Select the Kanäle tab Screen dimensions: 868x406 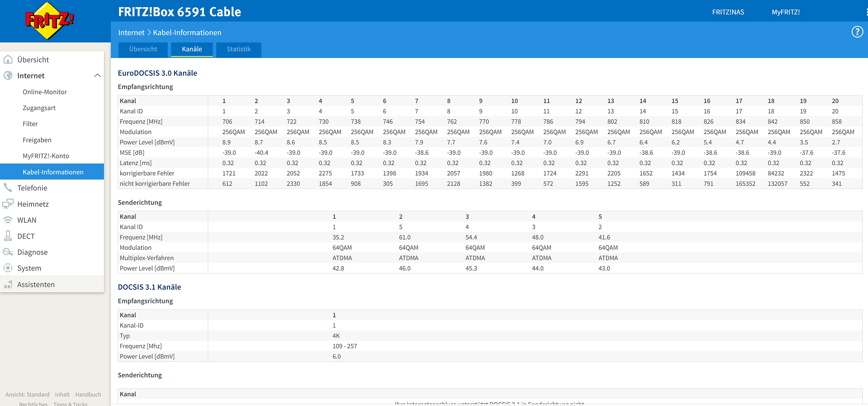[192, 49]
